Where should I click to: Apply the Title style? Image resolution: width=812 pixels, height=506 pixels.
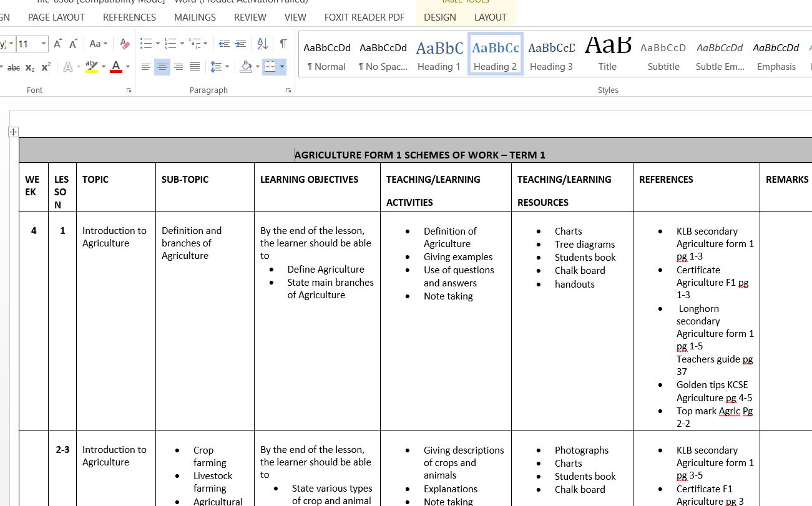pos(608,55)
